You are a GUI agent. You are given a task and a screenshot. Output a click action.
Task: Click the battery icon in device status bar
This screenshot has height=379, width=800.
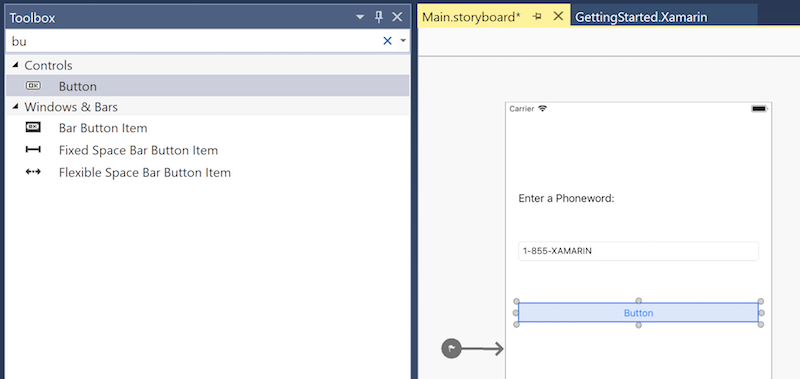[759, 109]
